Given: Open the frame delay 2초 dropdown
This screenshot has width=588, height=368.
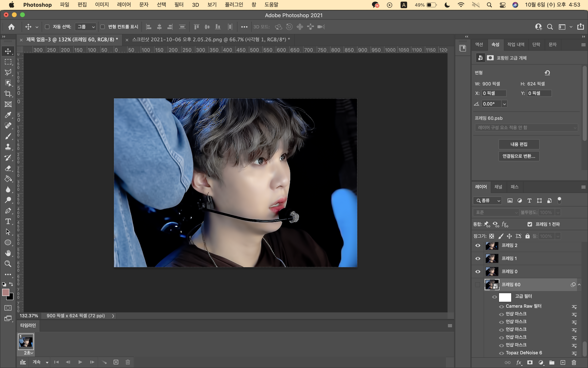Looking at the screenshot, I should [28, 353].
